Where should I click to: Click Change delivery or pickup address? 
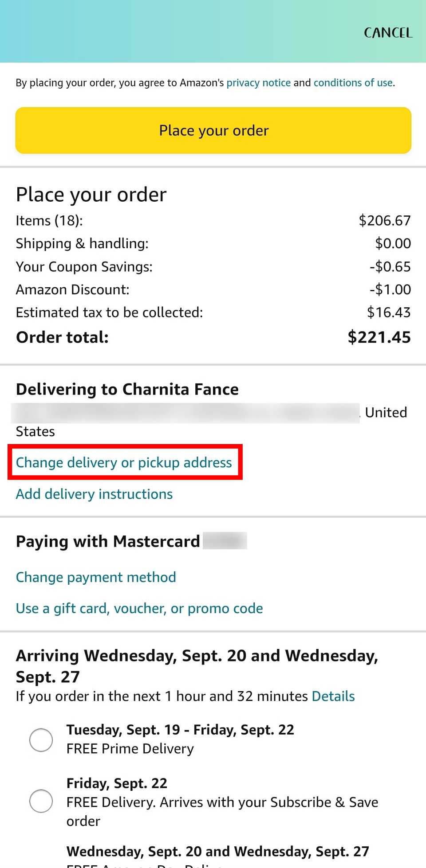[x=123, y=462]
